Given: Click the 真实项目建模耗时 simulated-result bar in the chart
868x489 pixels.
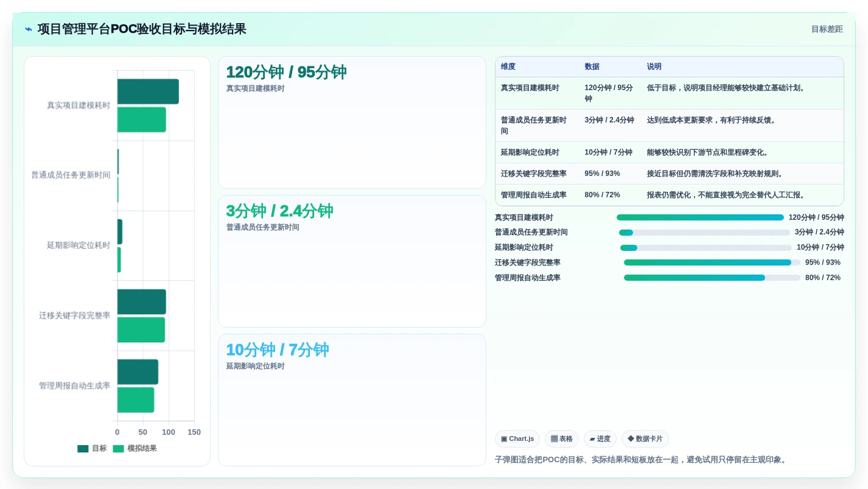Looking at the screenshot, I should click(142, 119).
